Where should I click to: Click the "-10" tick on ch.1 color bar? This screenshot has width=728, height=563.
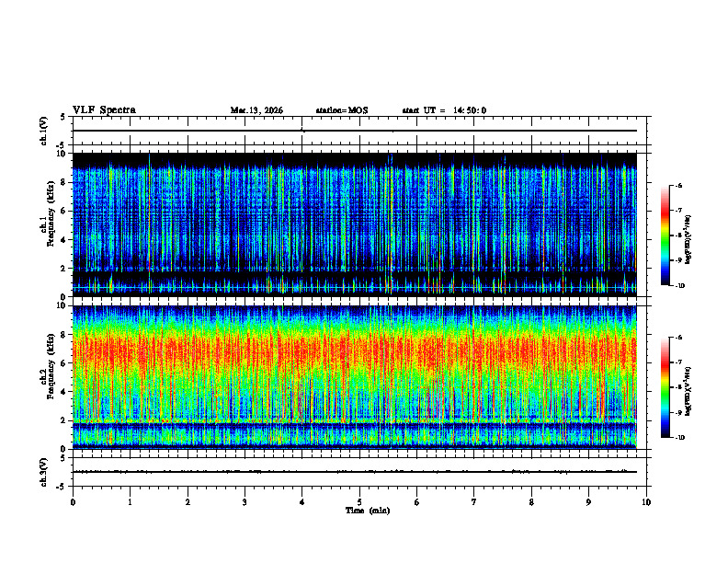[x=679, y=286]
